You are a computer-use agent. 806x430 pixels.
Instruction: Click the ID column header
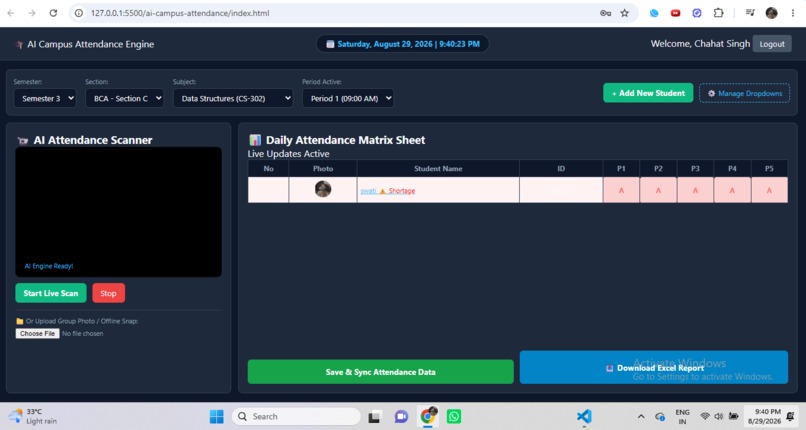[x=561, y=169]
